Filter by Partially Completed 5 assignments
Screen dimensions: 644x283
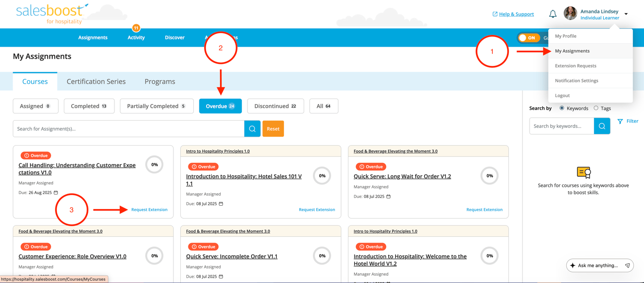pos(157,106)
